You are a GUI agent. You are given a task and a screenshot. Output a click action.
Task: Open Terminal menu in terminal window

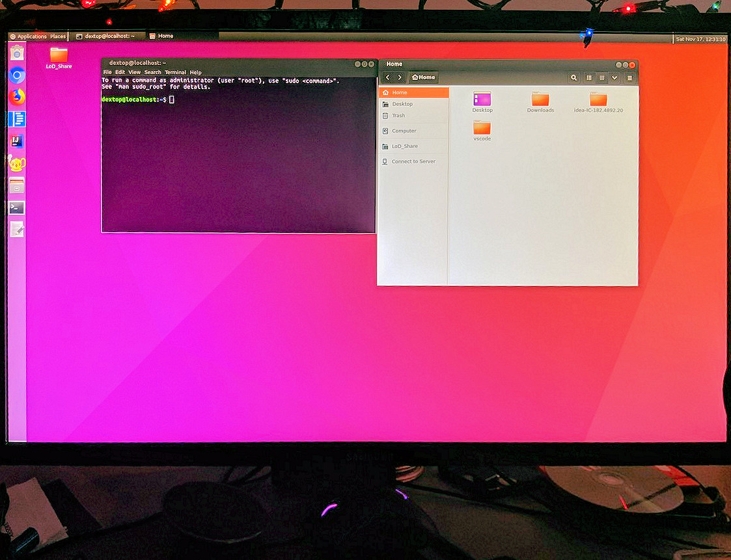click(175, 72)
